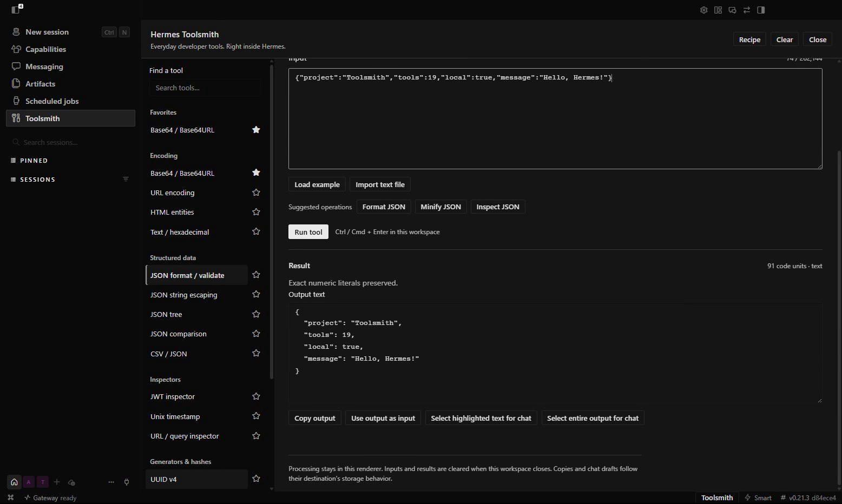Screen dimensions: 842x504
Task: Click the plug connection icon at bottom
Action: [x=127, y=482]
